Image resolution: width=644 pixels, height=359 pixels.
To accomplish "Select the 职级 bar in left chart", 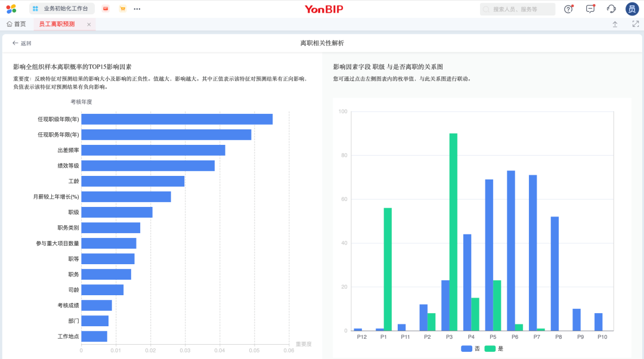I will tap(117, 212).
